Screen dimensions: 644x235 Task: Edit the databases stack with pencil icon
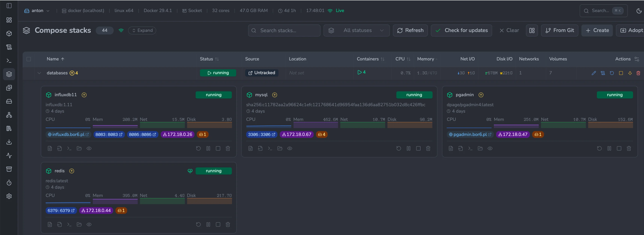(x=594, y=73)
